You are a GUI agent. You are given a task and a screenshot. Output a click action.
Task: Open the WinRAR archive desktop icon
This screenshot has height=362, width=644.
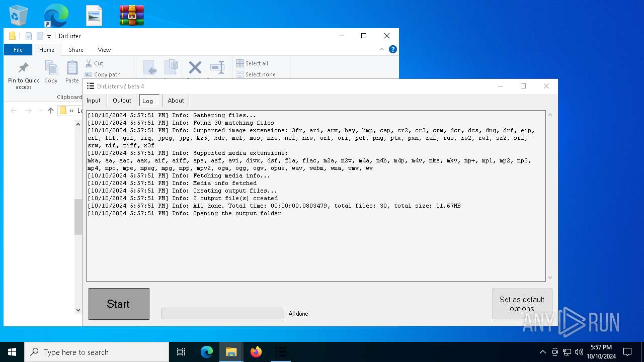coord(132,16)
